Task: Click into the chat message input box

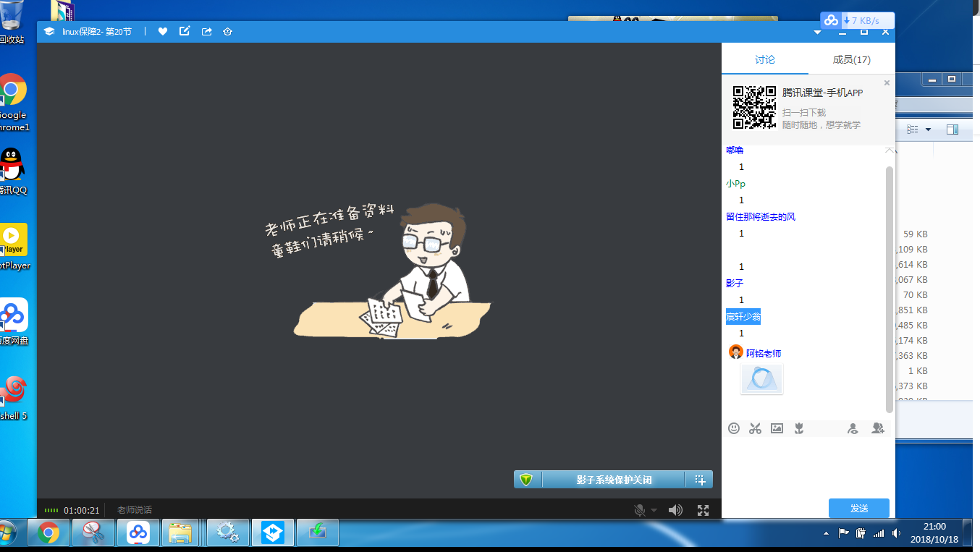Action: click(808, 467)
